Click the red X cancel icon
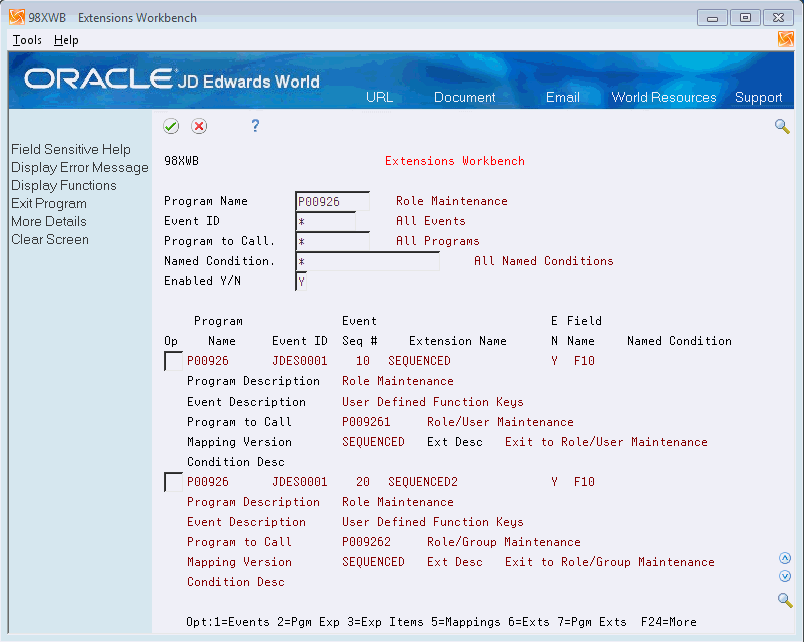This screenshot has height=642, width=804. click(x=199, y=126)
